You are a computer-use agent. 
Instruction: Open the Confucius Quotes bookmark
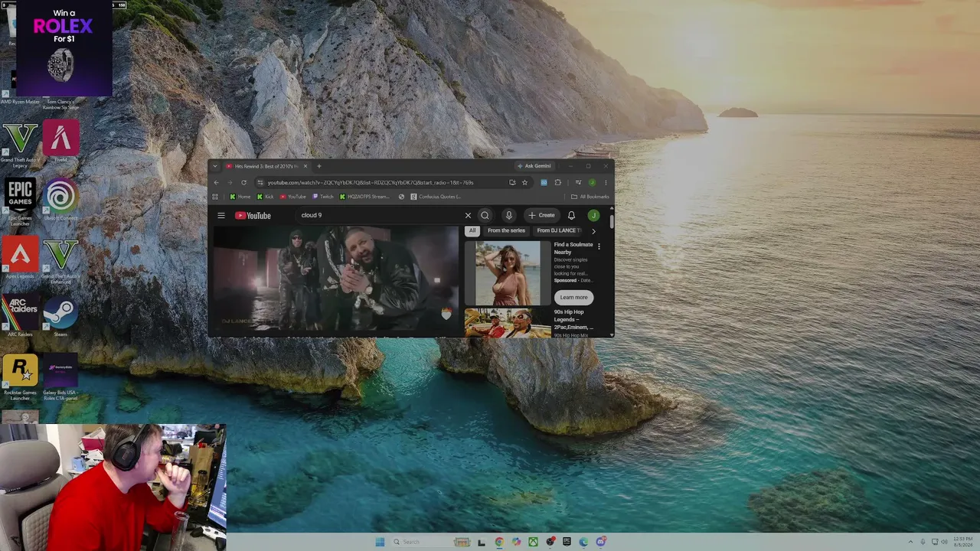[x=436, y=197]
